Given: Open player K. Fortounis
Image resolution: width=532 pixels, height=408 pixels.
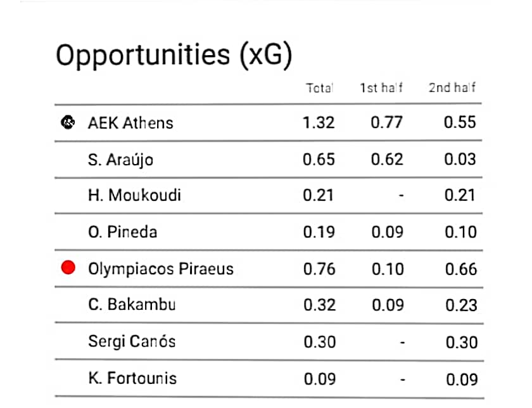Looking at the screenshot, I should [132, 378].
